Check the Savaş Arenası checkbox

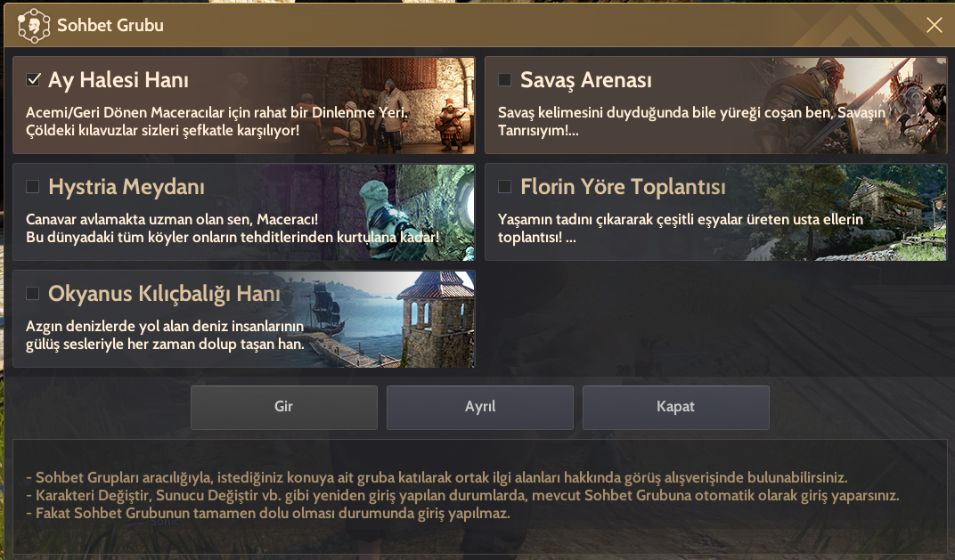coord(504,79)
